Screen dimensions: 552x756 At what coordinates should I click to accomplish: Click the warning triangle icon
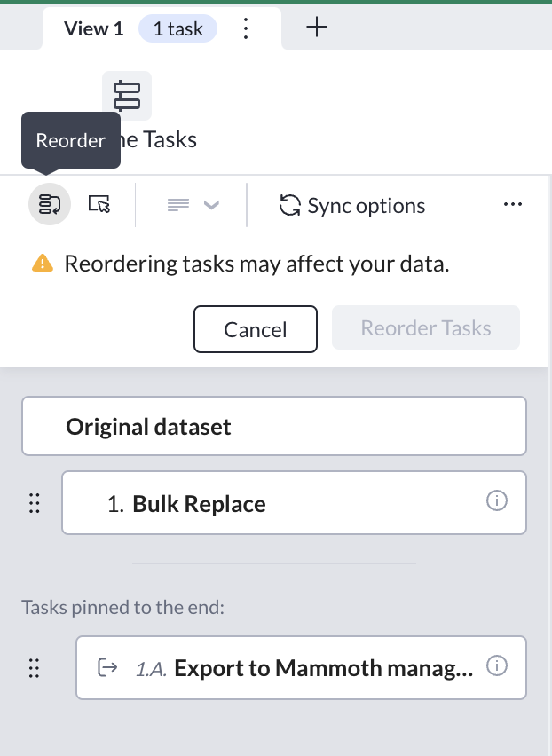(42, 263)
